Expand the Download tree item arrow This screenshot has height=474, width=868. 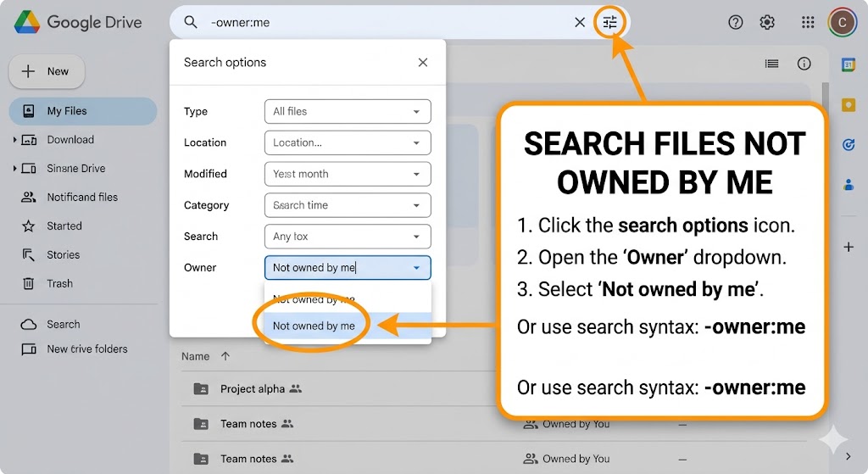[14, 140]
